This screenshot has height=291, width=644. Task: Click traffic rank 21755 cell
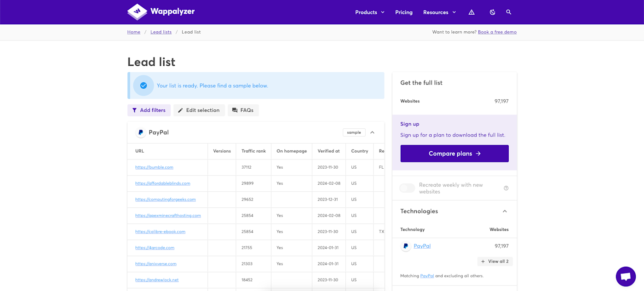point(253,248)
